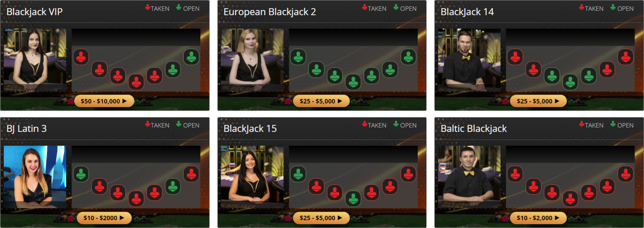Open the Blackjack VIP dealer thumbnail
This screenshot has width=644, height=228.
click(x=35, y=60)
